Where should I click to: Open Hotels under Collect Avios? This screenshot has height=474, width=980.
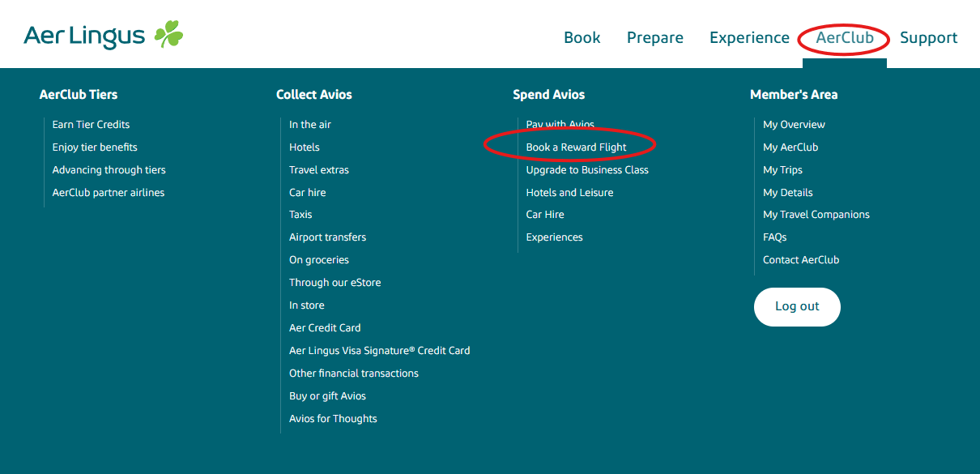(305, 147)
